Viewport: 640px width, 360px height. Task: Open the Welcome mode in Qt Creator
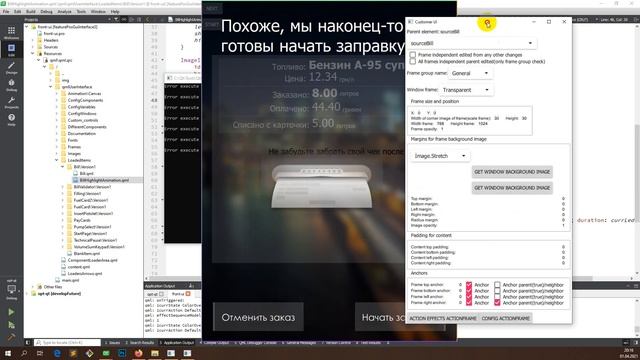click(x=11, y=33)
